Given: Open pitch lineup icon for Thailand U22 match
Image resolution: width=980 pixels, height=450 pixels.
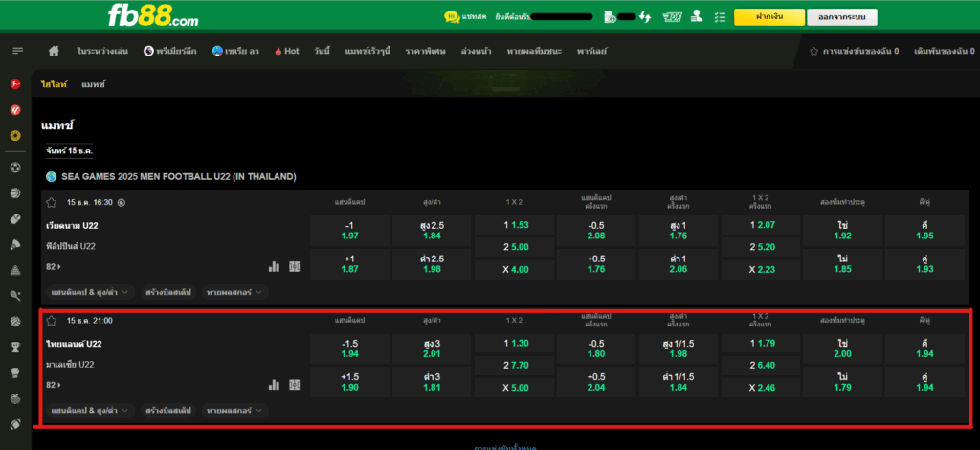Looking at the screenshot, I should tap(295, 385).
